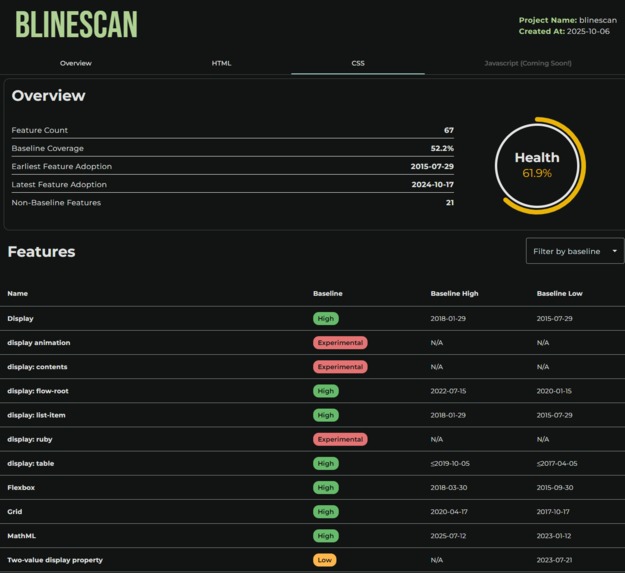Screen dimensions: 625x573
Task: Select the display: list-item feature name
Action: (x=36, y=415)
